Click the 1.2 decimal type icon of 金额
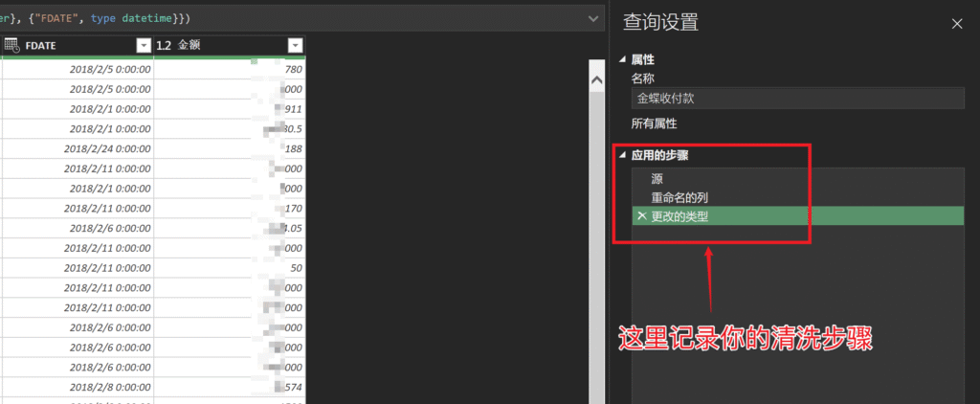980x404 pixels. pos(164,45)
